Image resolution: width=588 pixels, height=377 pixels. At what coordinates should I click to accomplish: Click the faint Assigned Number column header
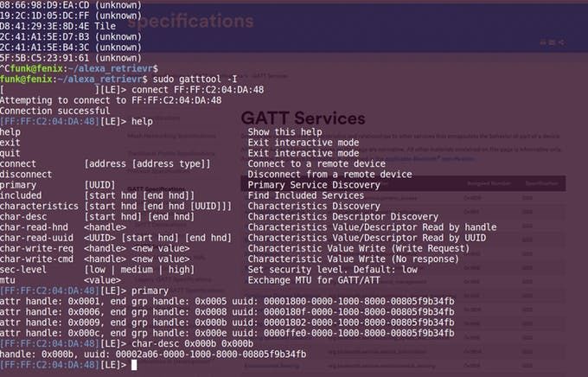click(x=489, y=183)
